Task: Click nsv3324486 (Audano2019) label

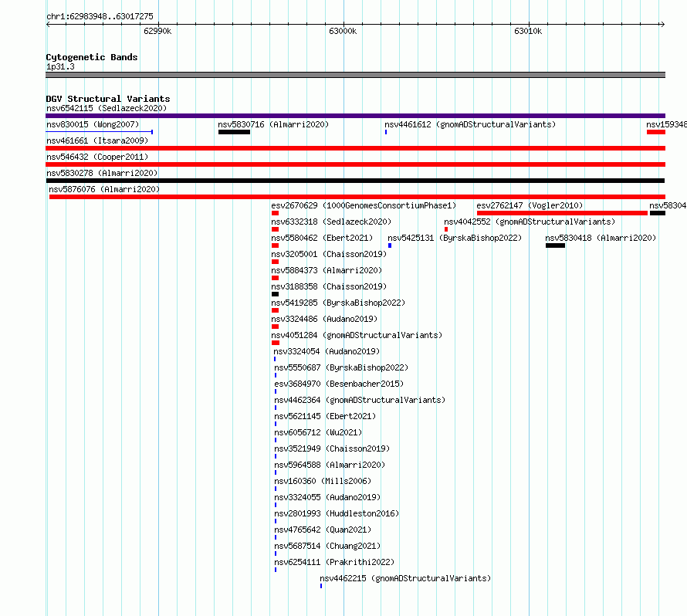Action: (324, 319)
